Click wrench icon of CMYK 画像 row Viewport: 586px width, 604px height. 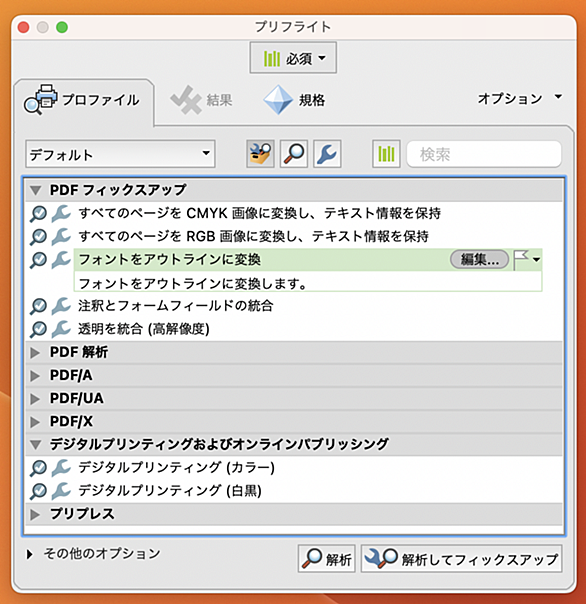(x=61, y=213)
